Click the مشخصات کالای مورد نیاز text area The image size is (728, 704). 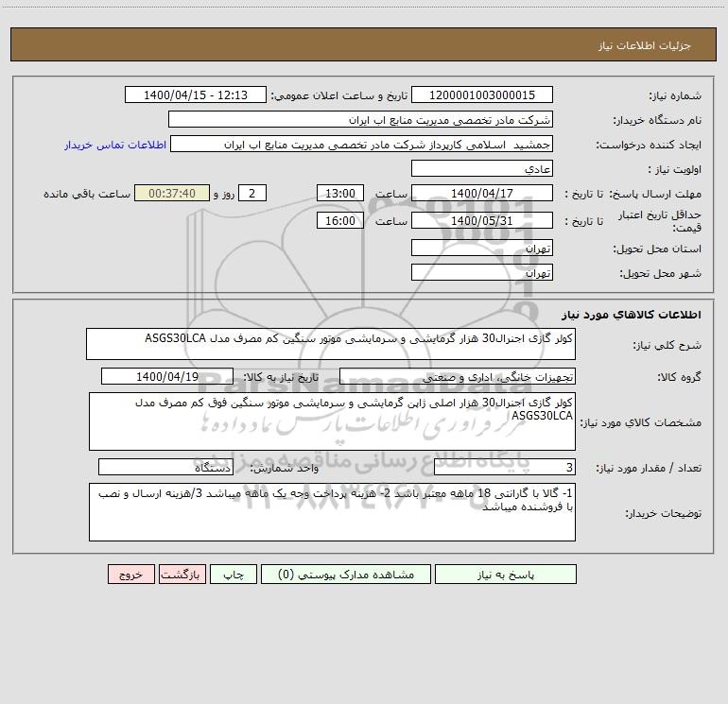click(332, 421)
